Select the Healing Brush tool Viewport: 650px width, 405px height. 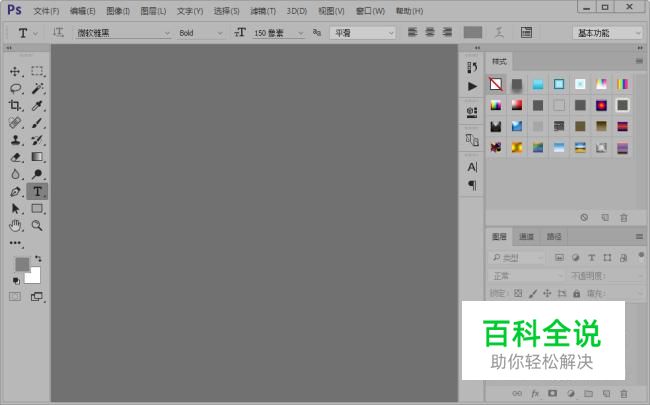(x=15, y=123)
